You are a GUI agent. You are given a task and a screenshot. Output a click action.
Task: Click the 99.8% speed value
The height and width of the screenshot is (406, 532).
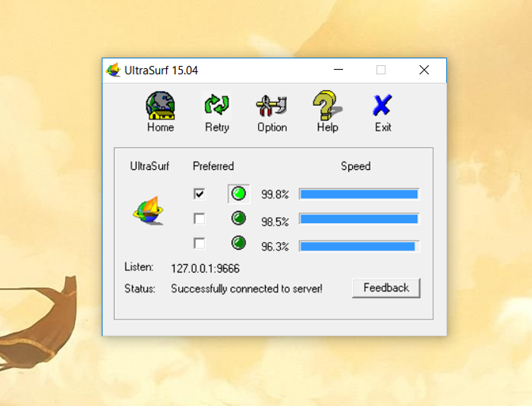click(275, 195)
